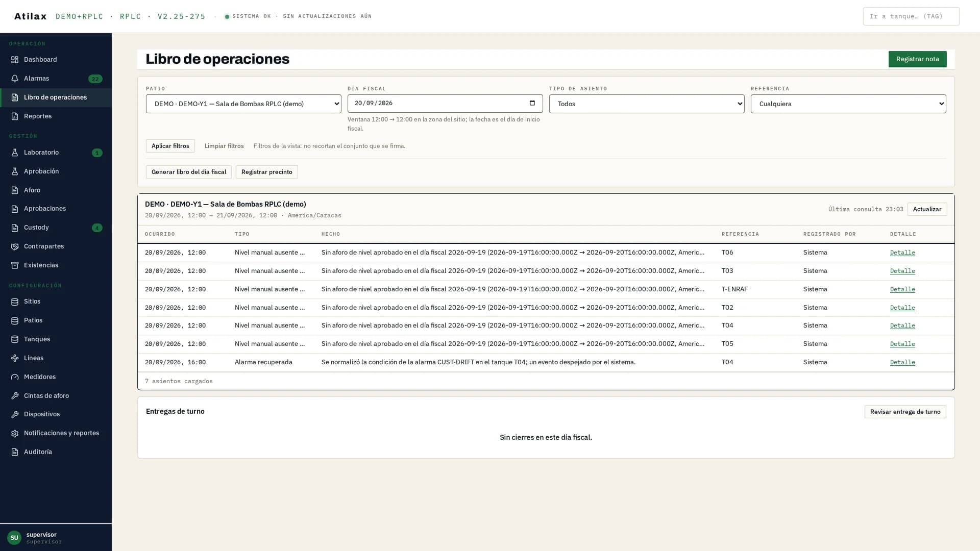Viewport: 980px width, 551px height.
Task: Click the Custody sidebar icon
Action: click(x=15, y=228)
